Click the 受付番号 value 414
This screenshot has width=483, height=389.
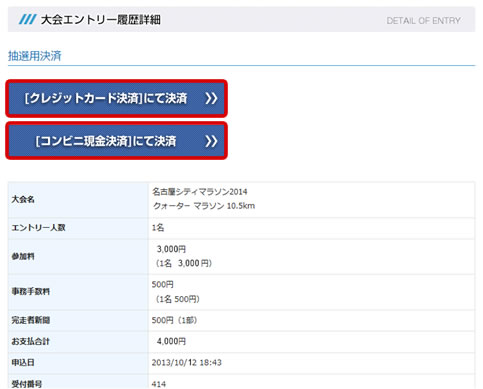coord(159,384)
